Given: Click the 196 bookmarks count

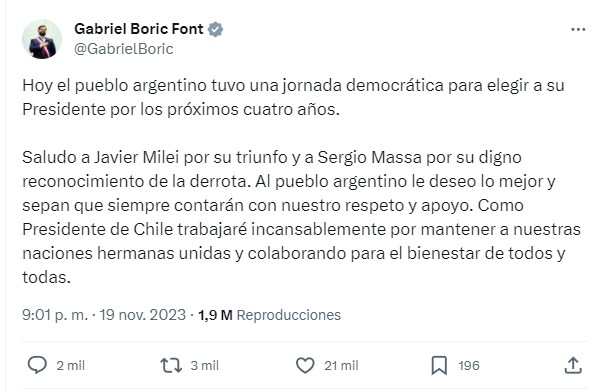Looking at the screenshot, I should pos(469,365).
